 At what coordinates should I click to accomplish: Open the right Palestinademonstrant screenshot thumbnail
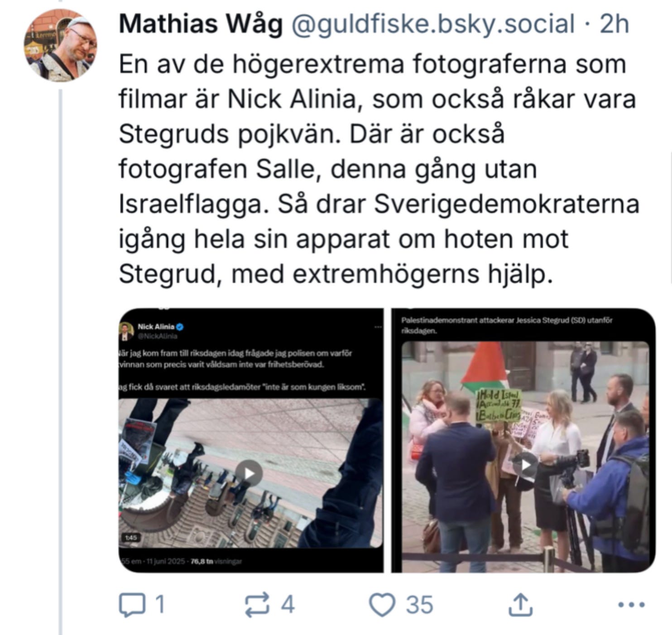523,440
